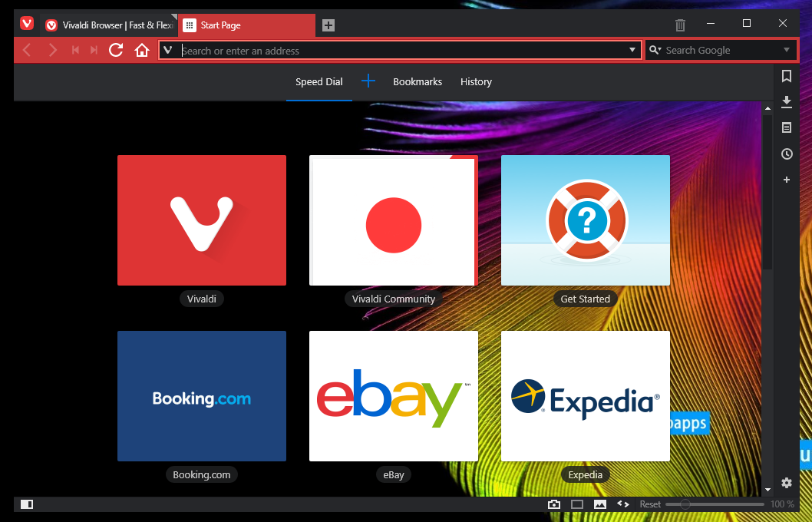The image size is (812, 522).
Task: Reset the zoom level
Action: [650, 504]
